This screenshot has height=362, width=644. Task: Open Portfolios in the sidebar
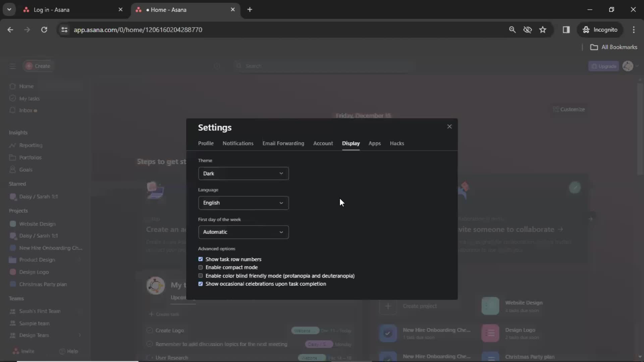(30, 157)
